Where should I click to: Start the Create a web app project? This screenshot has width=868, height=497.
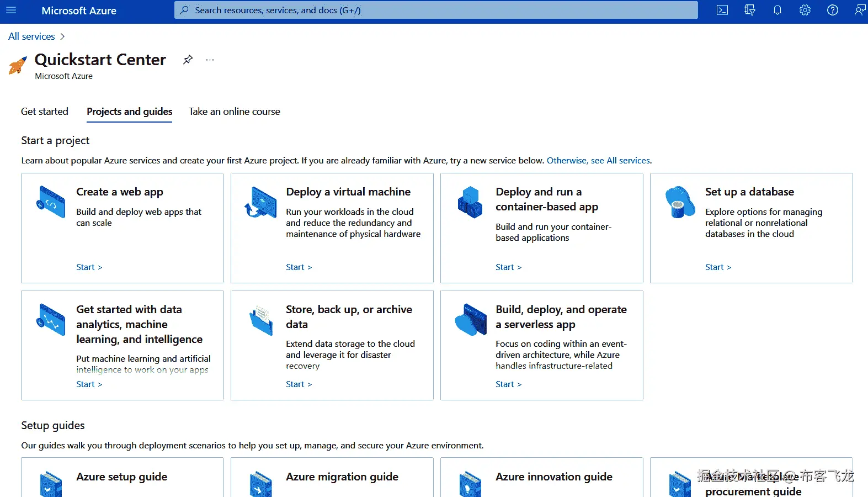click(89, 267)
